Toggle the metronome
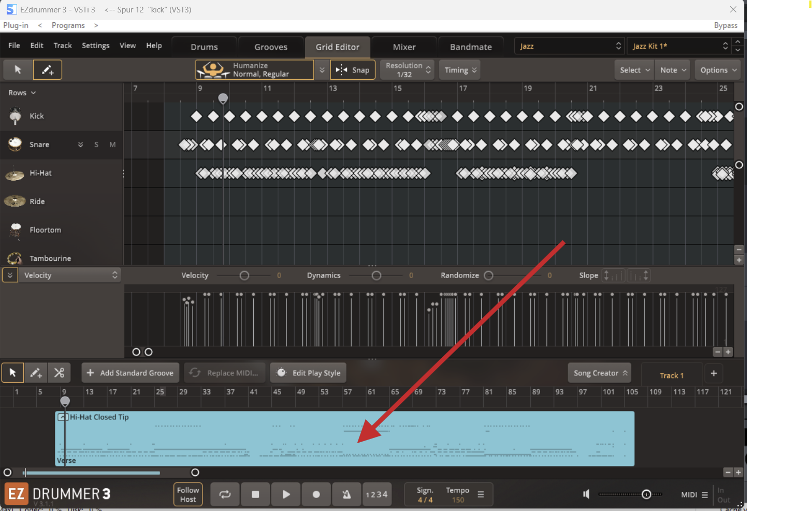This screenshot has height=511, width=812. (346, 494)
